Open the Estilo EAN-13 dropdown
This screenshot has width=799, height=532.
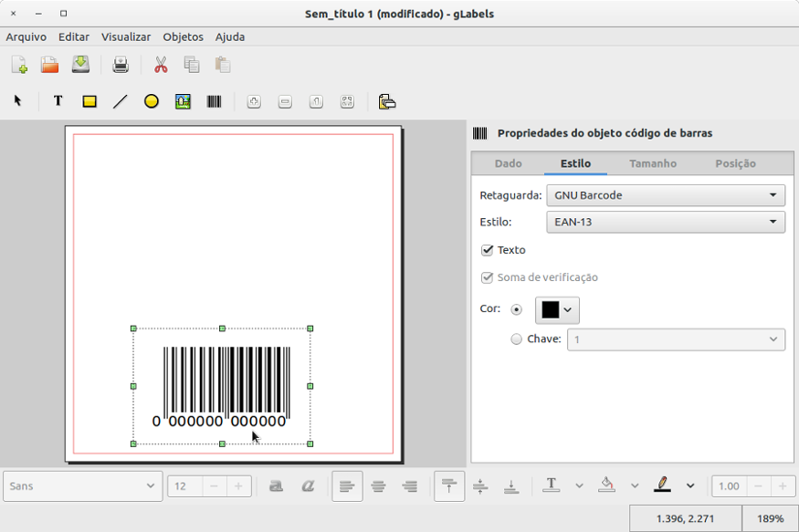click(666, 222)
